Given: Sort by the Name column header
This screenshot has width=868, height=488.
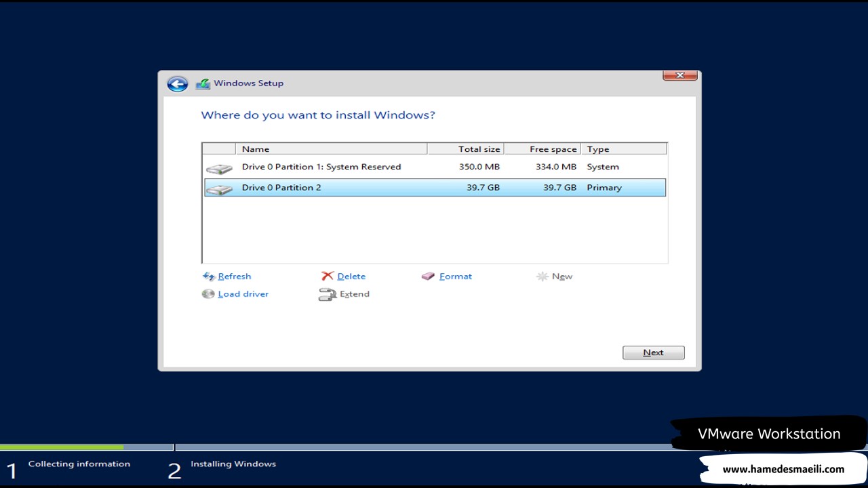Looking at the screenshot, I should (332, 149).
